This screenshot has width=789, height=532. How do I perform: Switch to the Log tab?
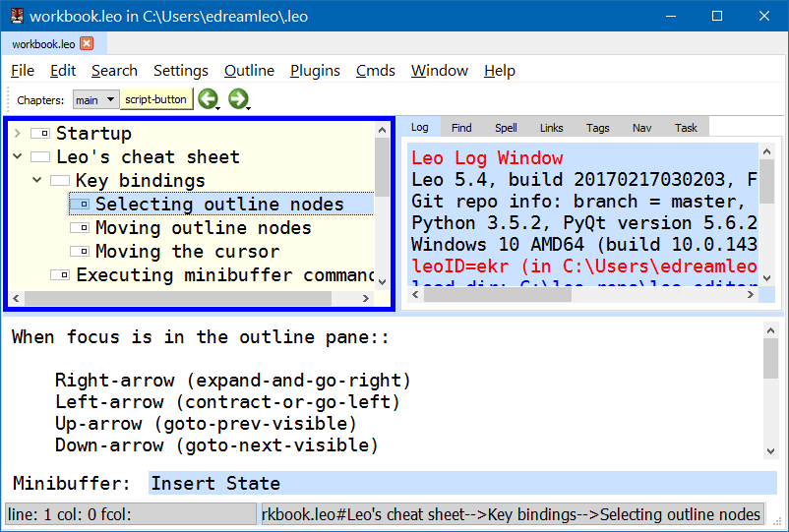pos(420,127)
